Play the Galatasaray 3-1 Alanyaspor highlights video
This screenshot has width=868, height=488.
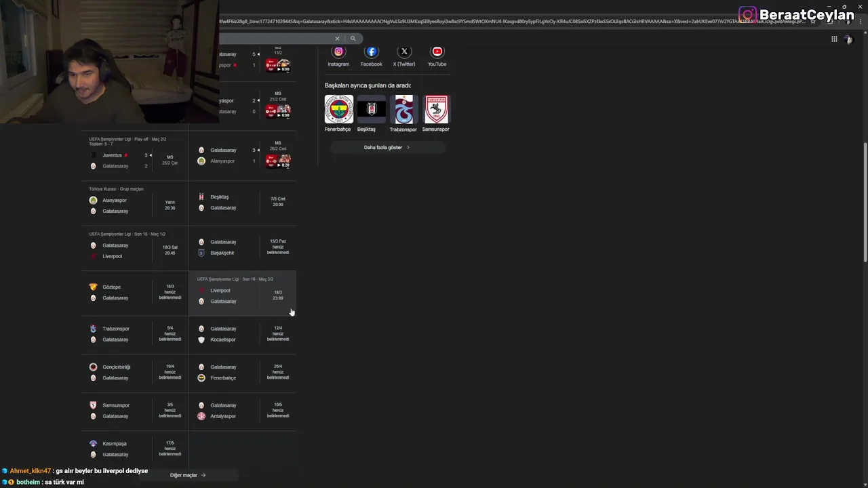278,161
